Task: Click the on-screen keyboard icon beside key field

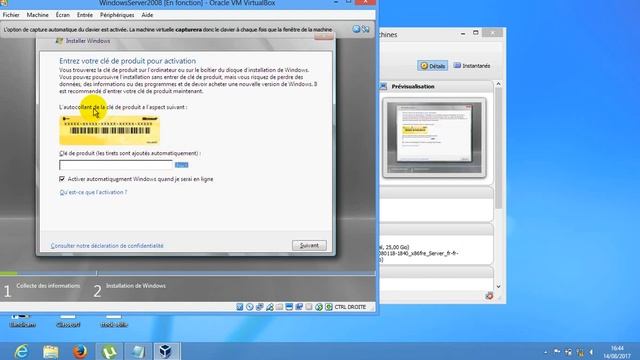Action: pyautogui.click(x=181, y=165)
